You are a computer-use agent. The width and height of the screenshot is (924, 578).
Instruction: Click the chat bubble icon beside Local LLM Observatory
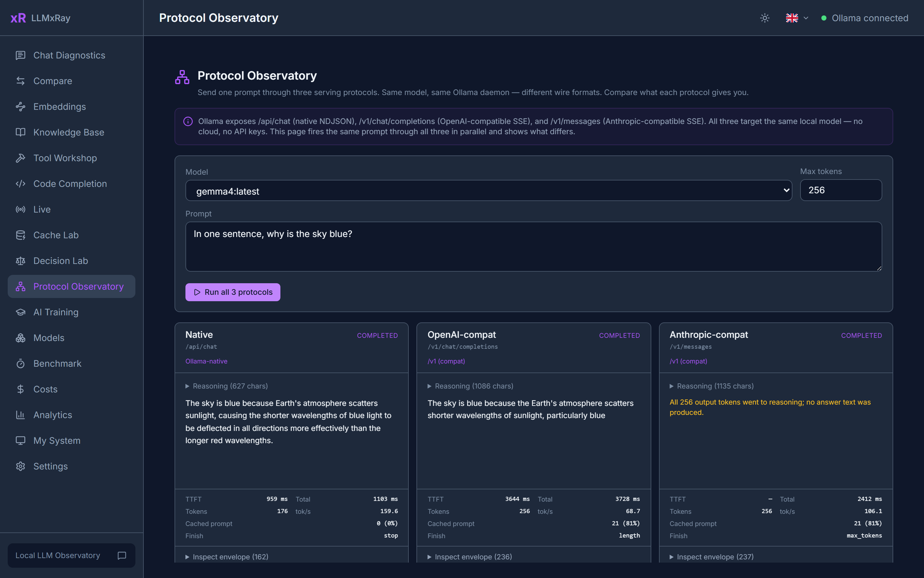coord(122,556)
